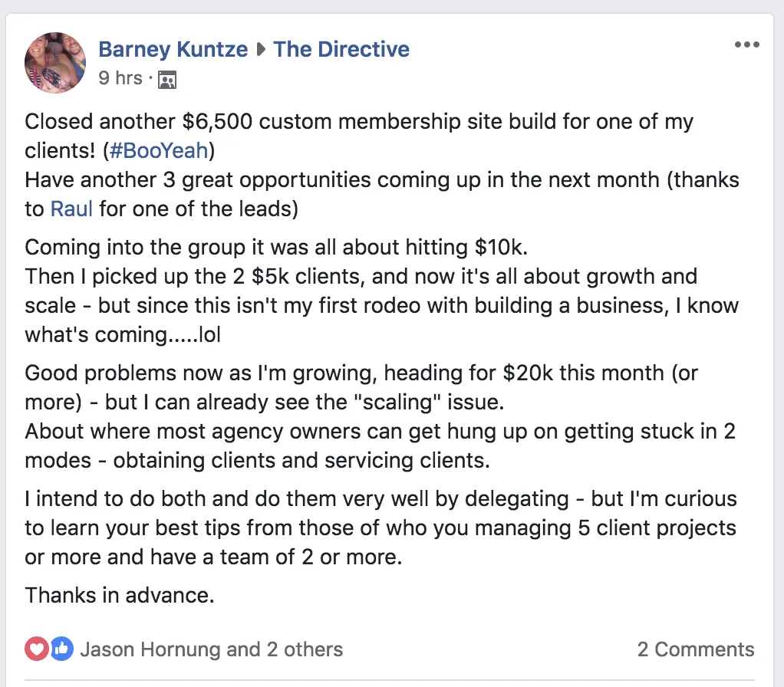
Task: Go to The Directive group page
Action: [x=341, y=50]
